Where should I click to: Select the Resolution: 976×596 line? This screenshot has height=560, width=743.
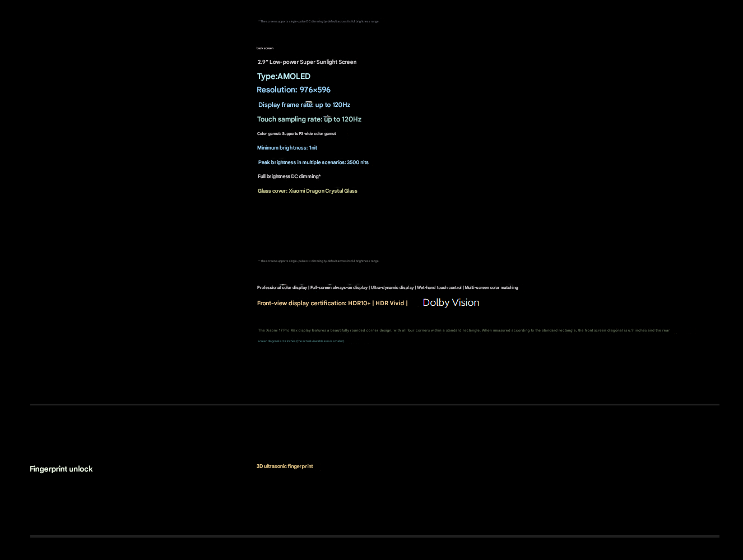[294, 90]
